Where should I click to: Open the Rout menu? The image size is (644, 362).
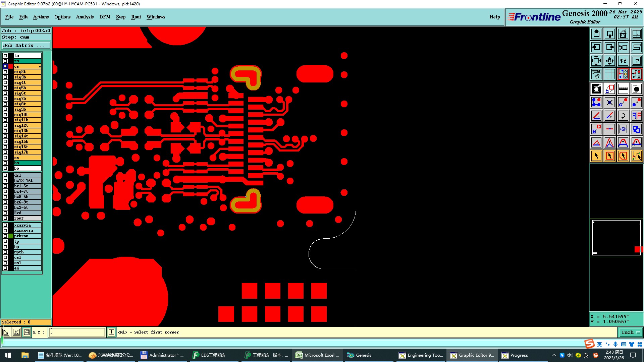pos(136,17)
